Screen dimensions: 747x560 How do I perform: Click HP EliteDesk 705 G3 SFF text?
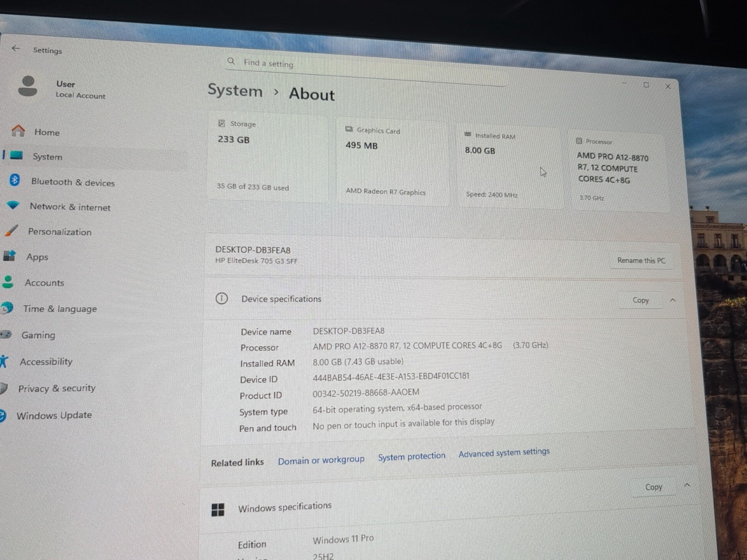point(256,261)
